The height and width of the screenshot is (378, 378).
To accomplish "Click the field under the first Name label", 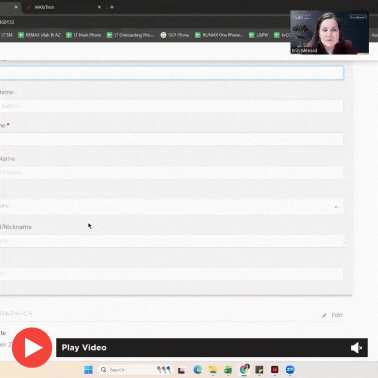I will coord(172,106).
